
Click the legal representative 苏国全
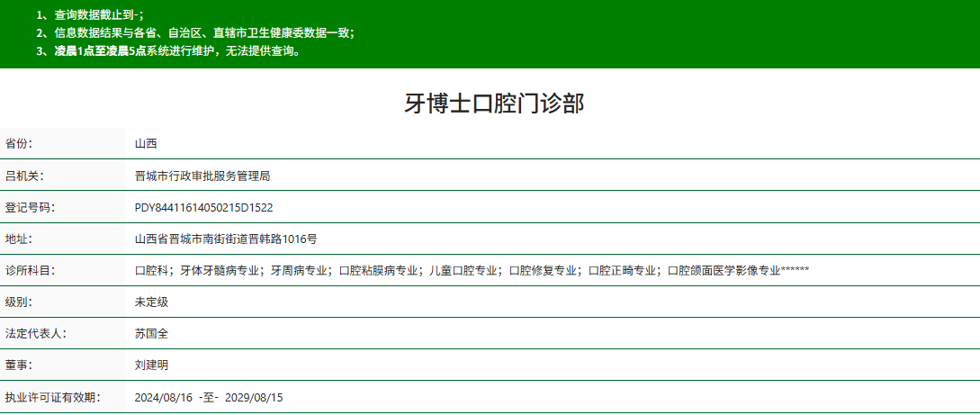click(151, 334)
